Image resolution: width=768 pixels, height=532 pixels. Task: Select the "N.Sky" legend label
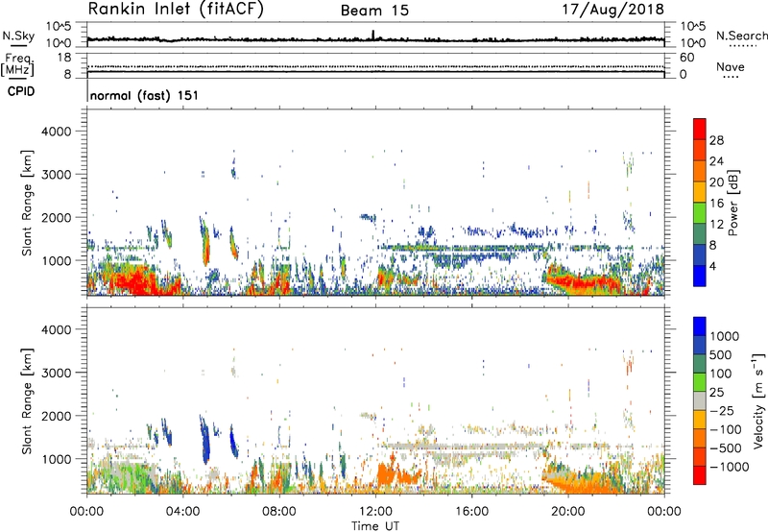[18, 36]
